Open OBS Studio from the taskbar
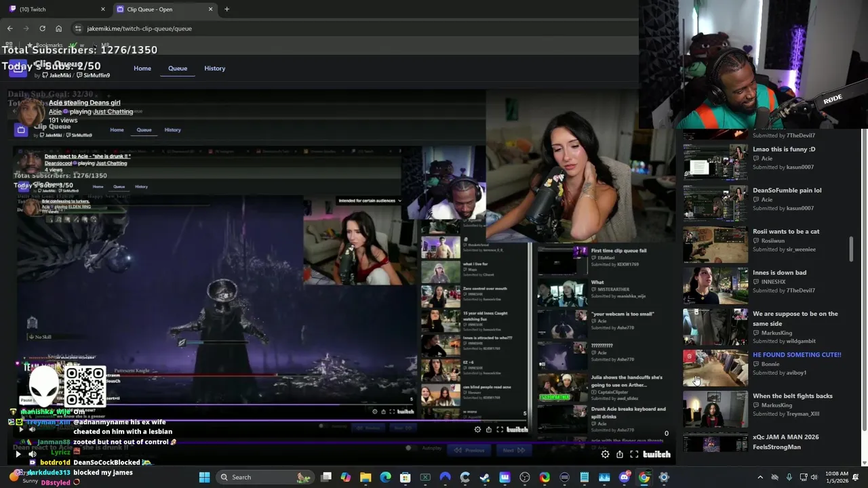This screenshot has height=488, width=868. 525,477
